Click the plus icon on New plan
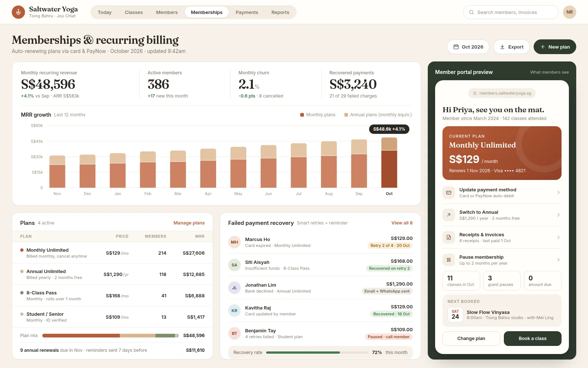Viewport: 588px width, 368px height. click(542, 47)
